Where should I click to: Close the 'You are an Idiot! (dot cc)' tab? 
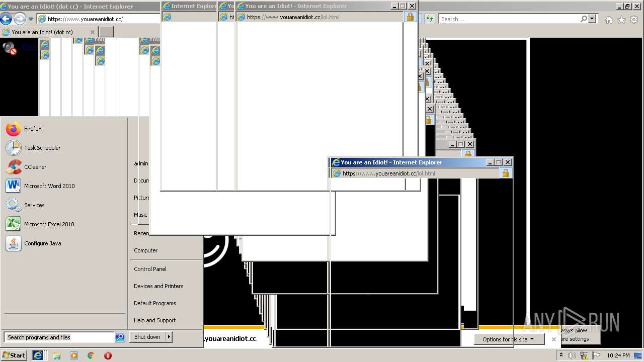click(x=92, y=32)
